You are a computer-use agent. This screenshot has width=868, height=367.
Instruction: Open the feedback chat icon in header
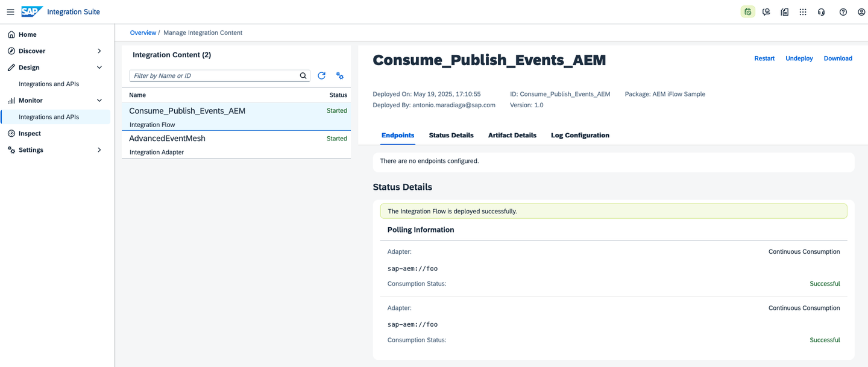click(766, 12)
